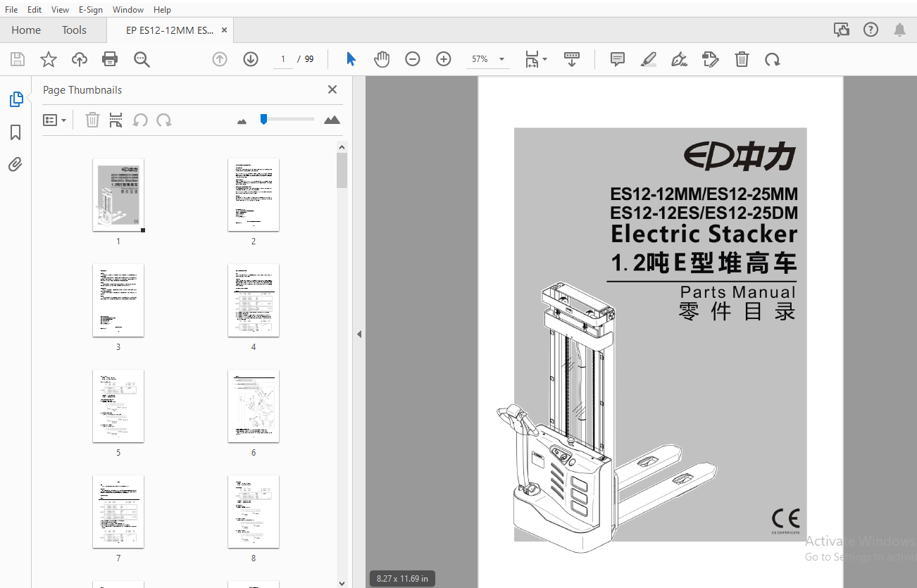The width and height of the screenshot is (917, 588).
Task: Switch to the Home tab
Action: click(26, 30)
